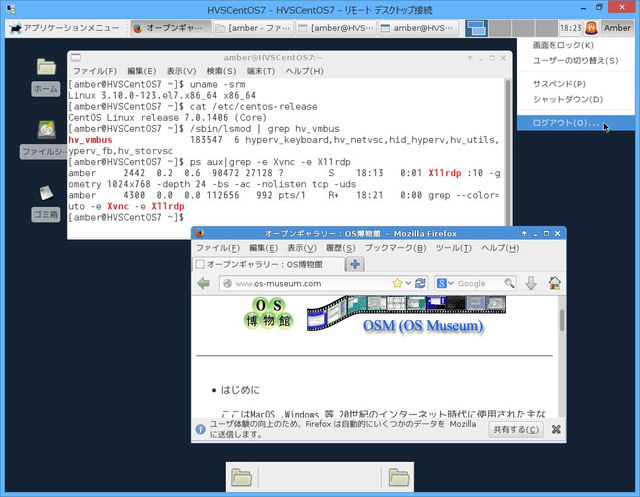The height and width of the screenshot is (497, 640).
Task: Select the オープンギャラリー：OS博物館 browser tab
Action: pyautogui.click(x=268, y=264)
